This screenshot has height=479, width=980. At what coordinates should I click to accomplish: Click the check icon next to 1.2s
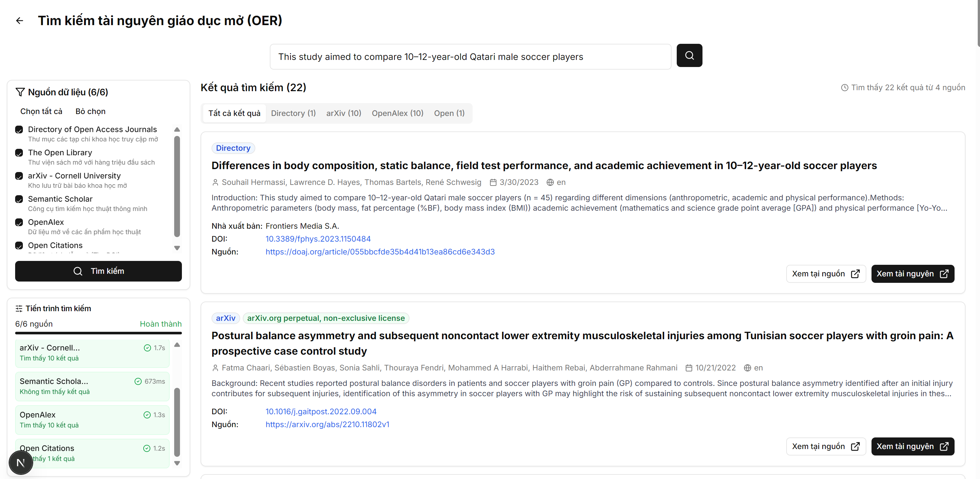click(x=147, y=448)
